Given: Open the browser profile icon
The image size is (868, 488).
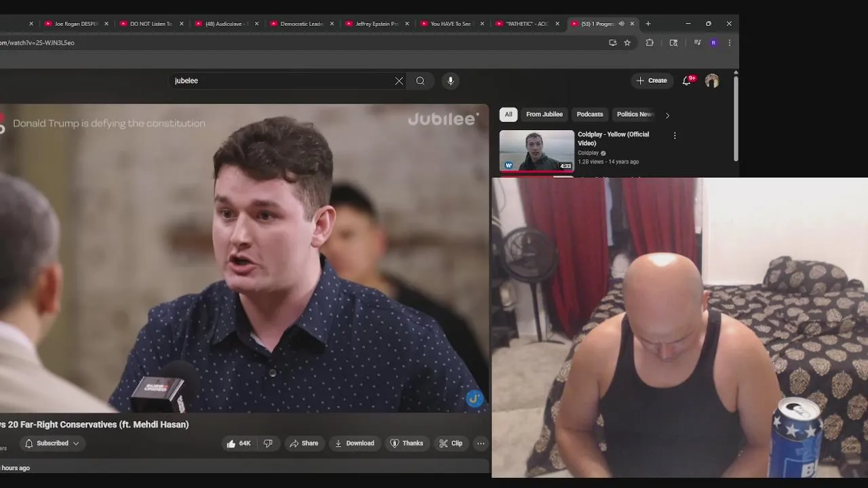Looking at the screenshot, I should coord(713,43).
